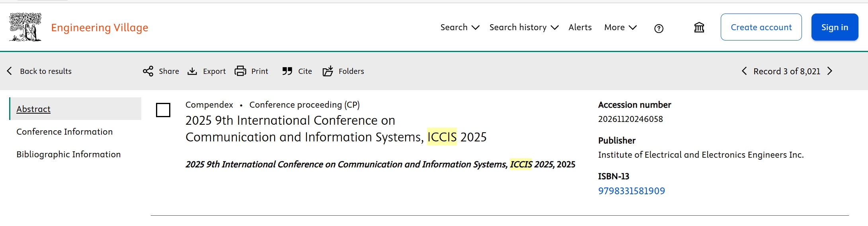Viewport: 868px width, 226px height.
Task: Click the Share icon
Action: point(148,71)
